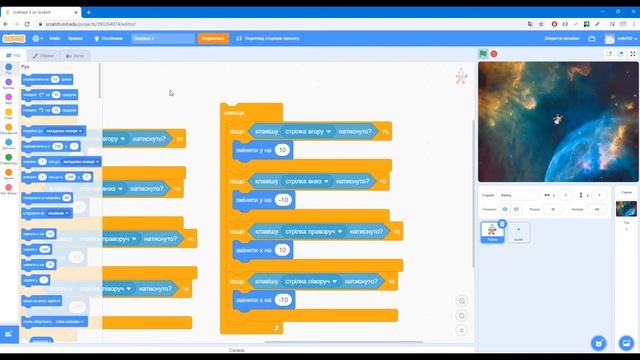Click the Scratch logo

point(14,38)
